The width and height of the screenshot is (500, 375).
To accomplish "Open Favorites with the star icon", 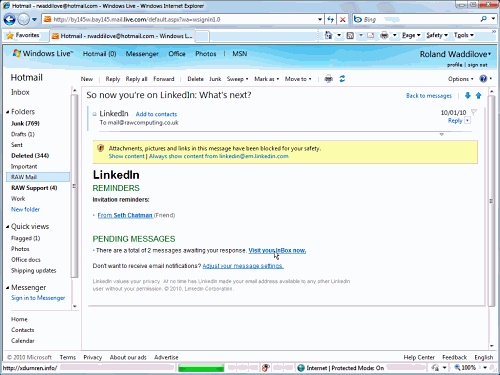I will point(10,35).
